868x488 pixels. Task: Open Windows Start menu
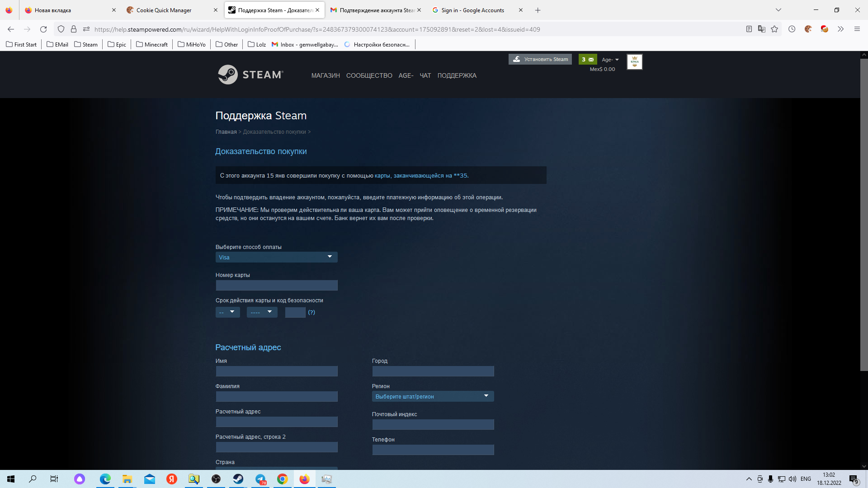(11, 479)
